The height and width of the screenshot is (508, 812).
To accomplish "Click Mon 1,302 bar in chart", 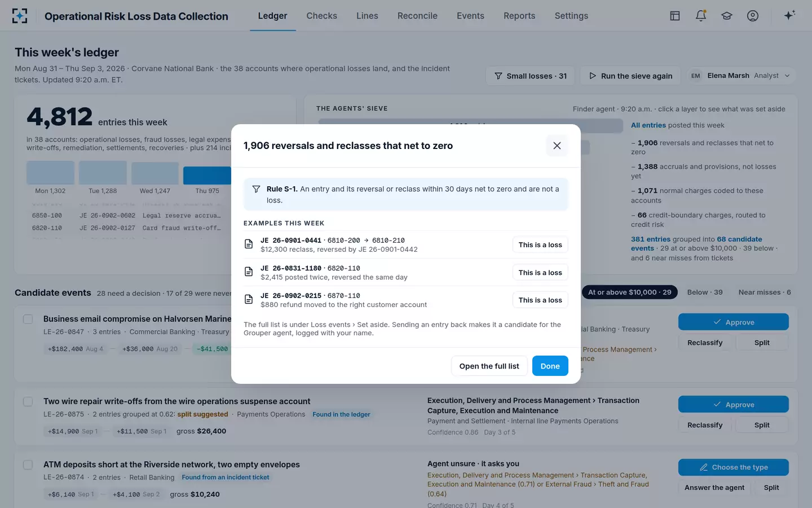I will [50, 173].
